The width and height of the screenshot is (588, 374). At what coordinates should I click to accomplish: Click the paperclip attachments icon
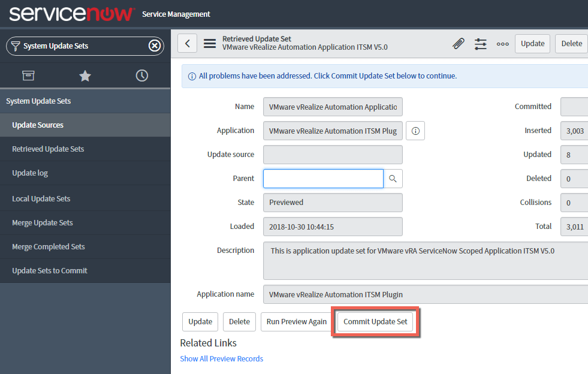[459, 43]
